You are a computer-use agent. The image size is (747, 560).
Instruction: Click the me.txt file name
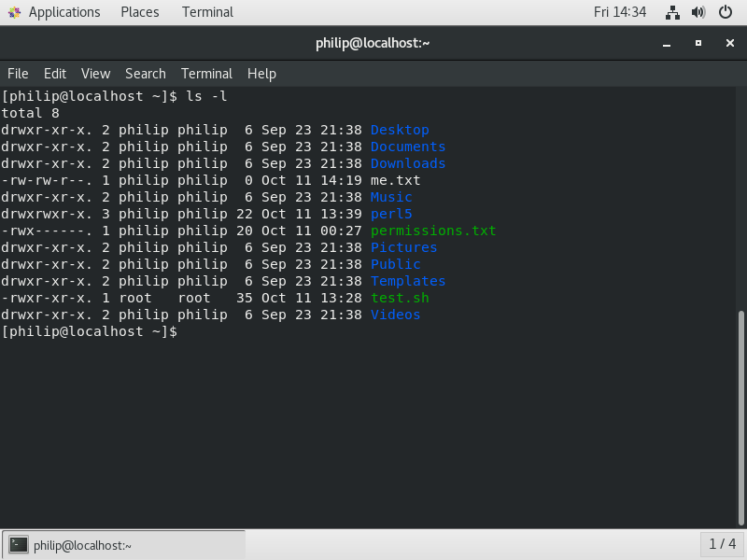coord(395,180)
